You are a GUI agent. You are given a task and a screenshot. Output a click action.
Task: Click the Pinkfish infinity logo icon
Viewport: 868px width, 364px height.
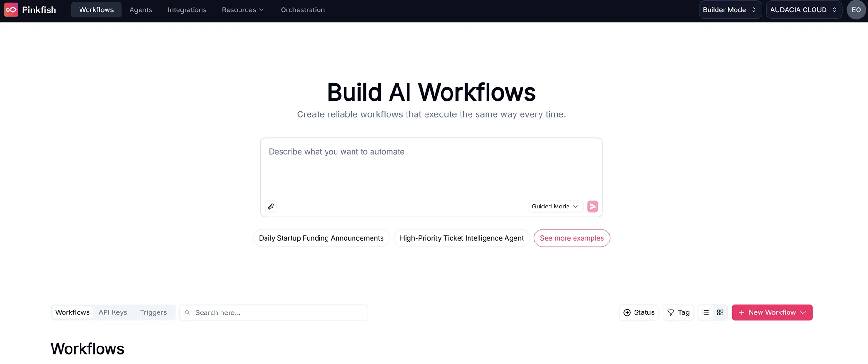coord(11,10)
